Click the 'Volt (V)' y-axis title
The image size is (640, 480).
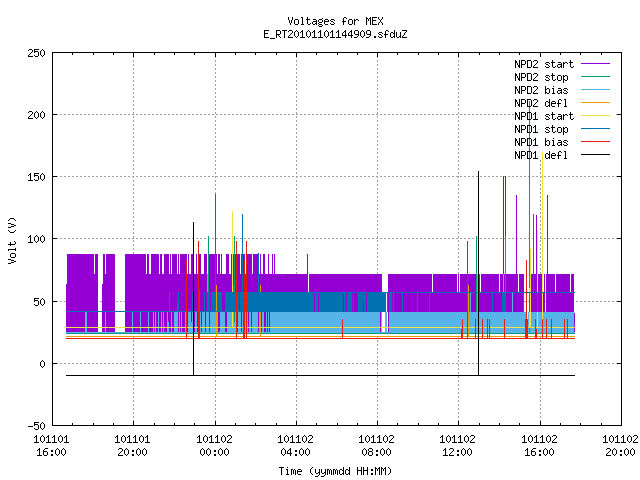pyautogui.click(x=12, y=240)
